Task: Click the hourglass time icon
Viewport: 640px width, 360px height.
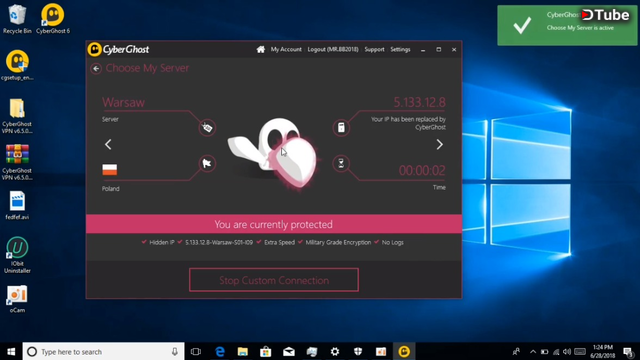Action: click(341, 164)
